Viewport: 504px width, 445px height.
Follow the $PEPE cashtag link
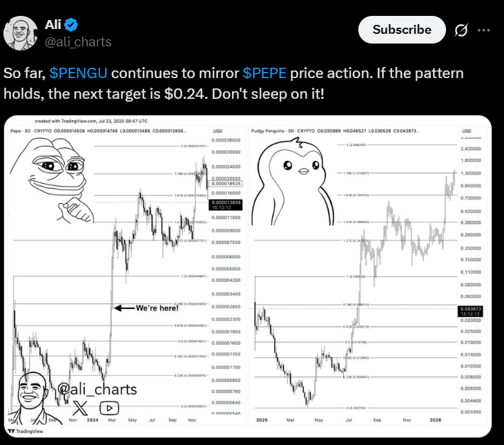click(264, 73)
